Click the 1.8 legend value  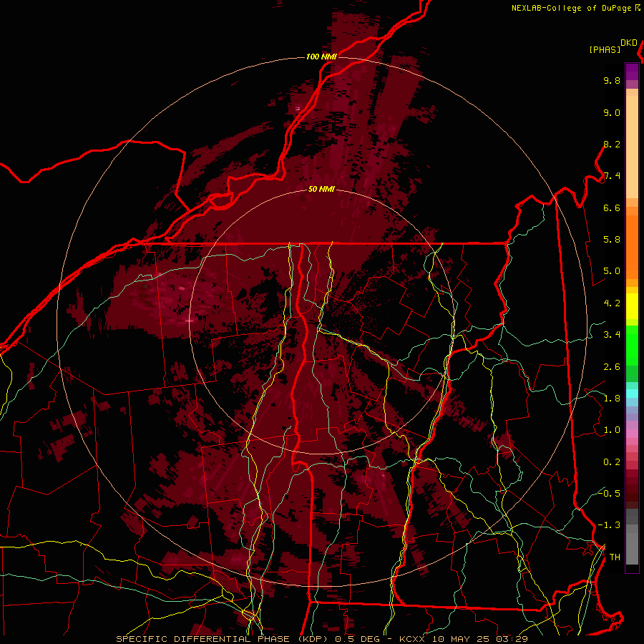[x=612, y=399]
